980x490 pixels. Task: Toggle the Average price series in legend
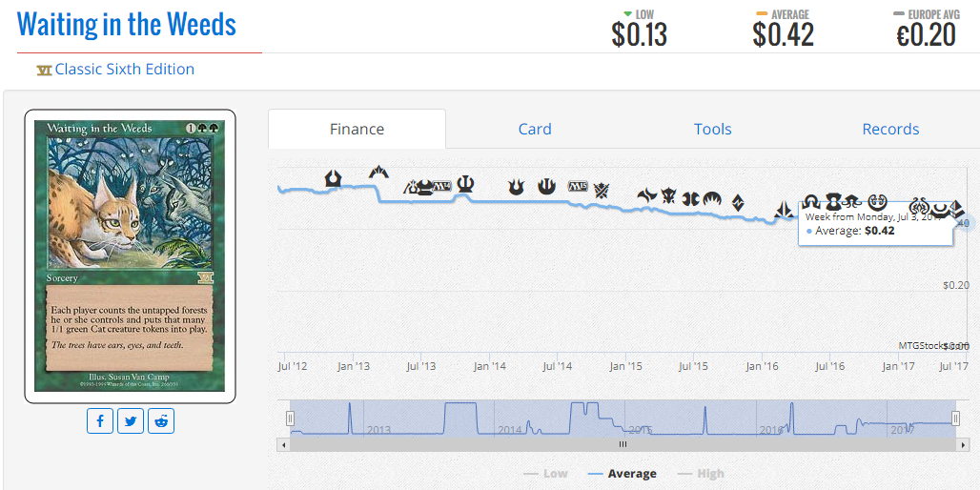coord(623,474)
